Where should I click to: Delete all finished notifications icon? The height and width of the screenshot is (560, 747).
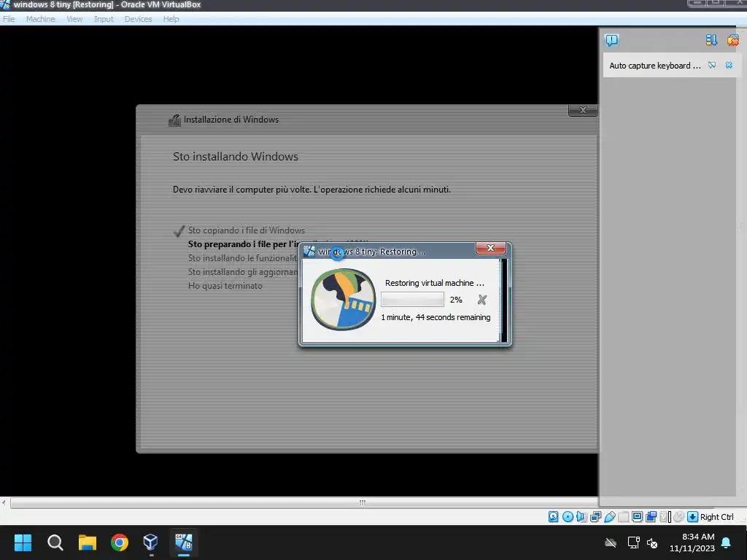click(x=732, y=40)
